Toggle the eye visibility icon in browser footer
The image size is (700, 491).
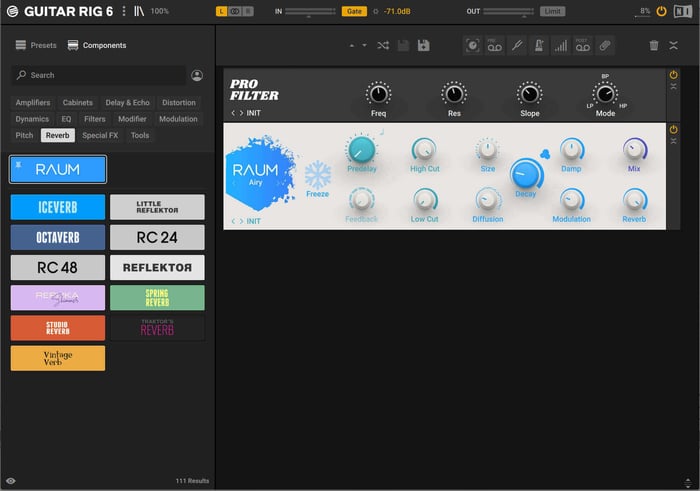[x=11, y=481]
